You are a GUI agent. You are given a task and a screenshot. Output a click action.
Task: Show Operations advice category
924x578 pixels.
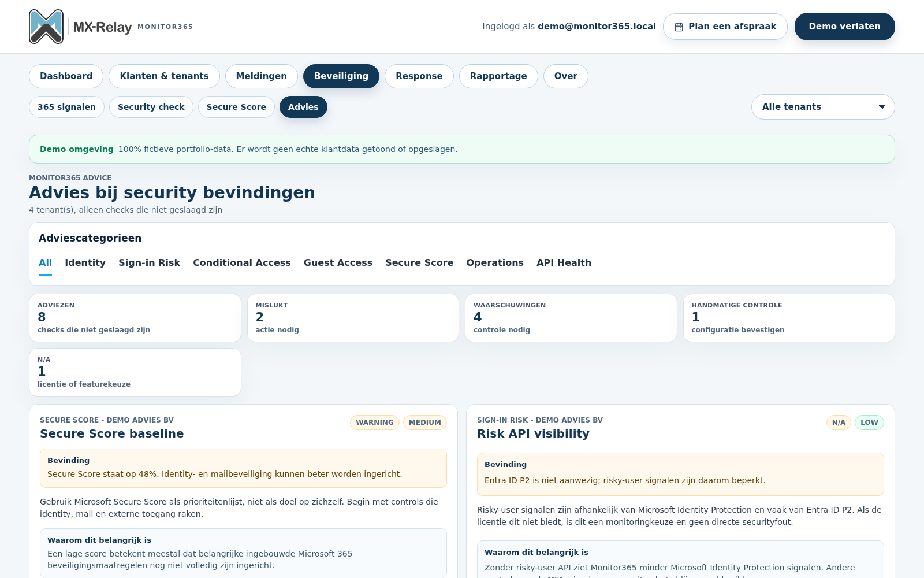coord(495,263)
